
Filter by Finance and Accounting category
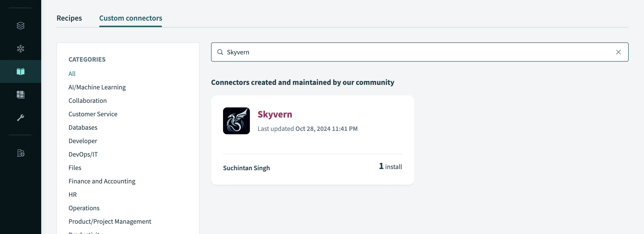[102, 181]
